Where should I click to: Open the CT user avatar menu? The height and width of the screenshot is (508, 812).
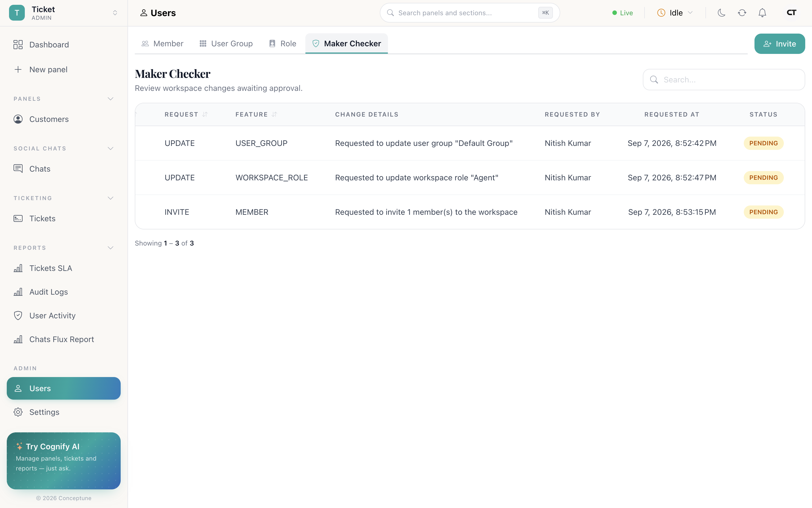(x=791, y=13)
